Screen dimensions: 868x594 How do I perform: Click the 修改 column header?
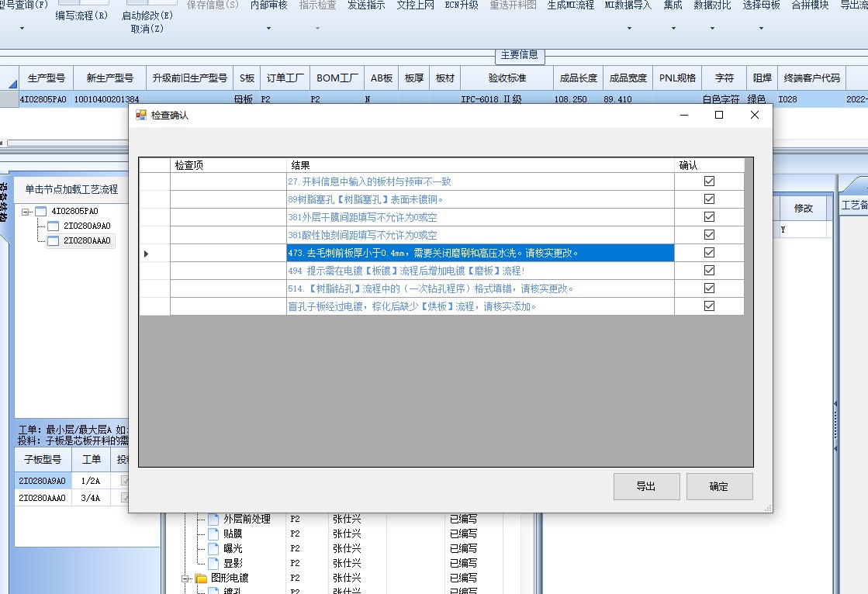804,208
